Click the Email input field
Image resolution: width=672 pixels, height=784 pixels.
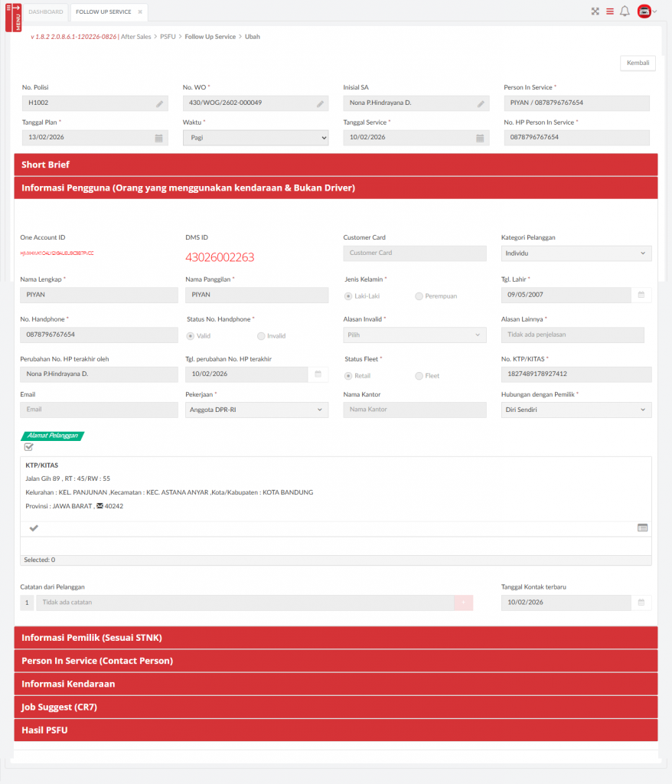[99, 410]
